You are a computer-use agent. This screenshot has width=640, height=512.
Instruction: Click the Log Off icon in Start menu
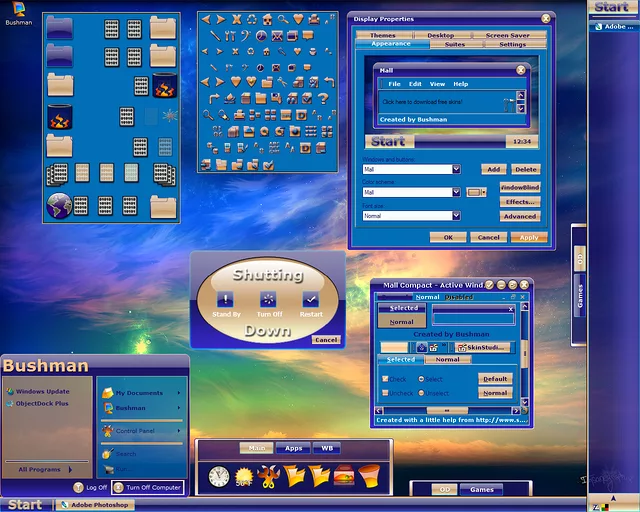pos(79,487)
